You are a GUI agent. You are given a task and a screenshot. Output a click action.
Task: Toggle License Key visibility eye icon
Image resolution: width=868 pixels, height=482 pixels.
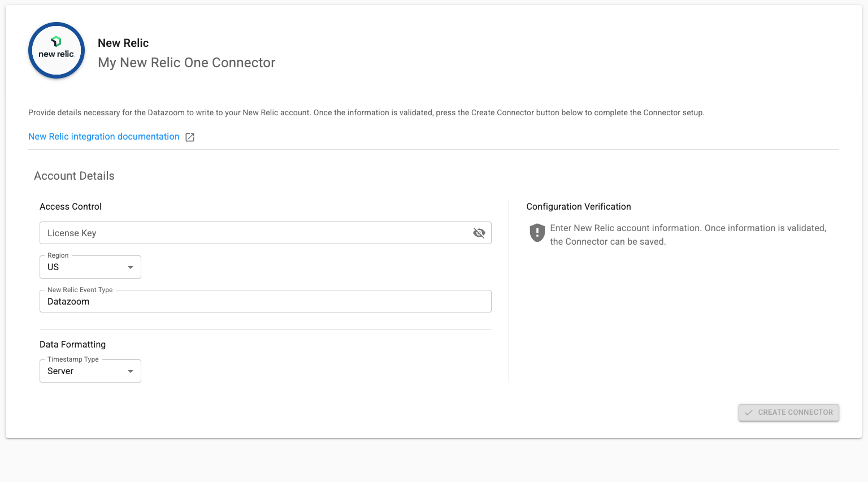point(479,233)
